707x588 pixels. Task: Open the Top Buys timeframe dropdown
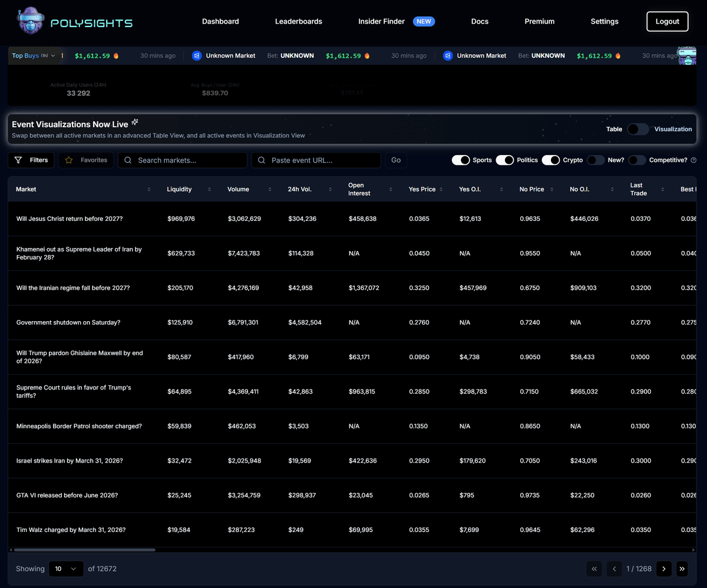(34, 56)
